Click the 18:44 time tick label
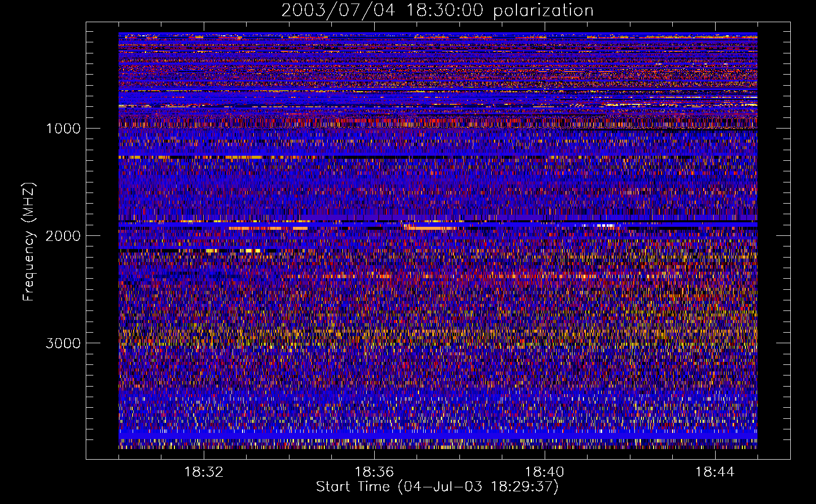816x504 pixels. click(x=715, y=472)
